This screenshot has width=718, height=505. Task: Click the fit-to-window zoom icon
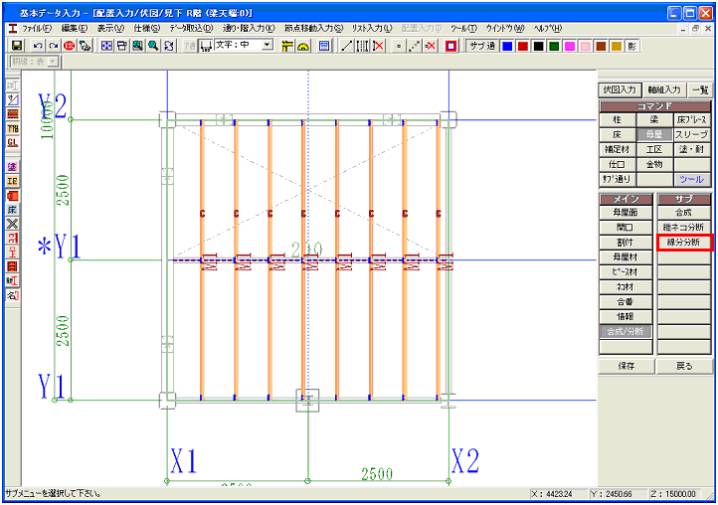pyautogui.click(x=107, y=46)
